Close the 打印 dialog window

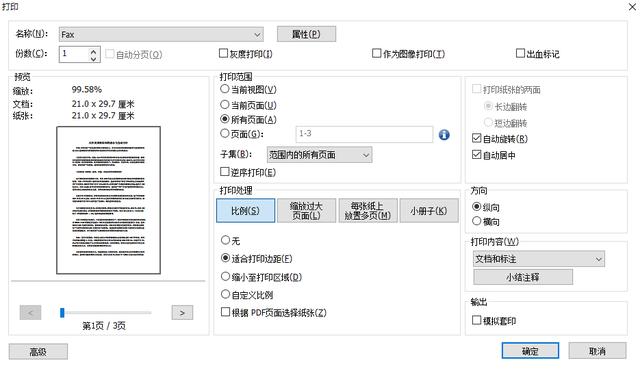coord(633,7)
